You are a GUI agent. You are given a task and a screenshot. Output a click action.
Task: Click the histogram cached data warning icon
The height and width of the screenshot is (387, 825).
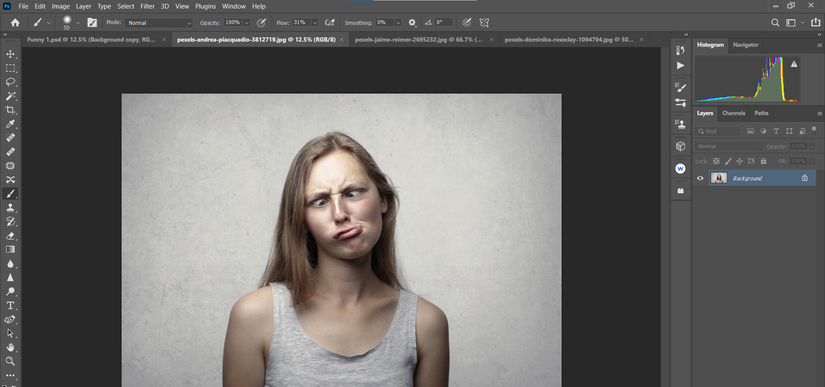(x=794, y=64)
